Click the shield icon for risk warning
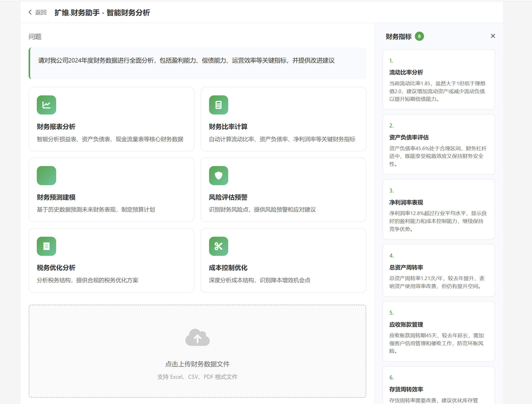This screenshot has width=532, height=404. coord(218,175)
